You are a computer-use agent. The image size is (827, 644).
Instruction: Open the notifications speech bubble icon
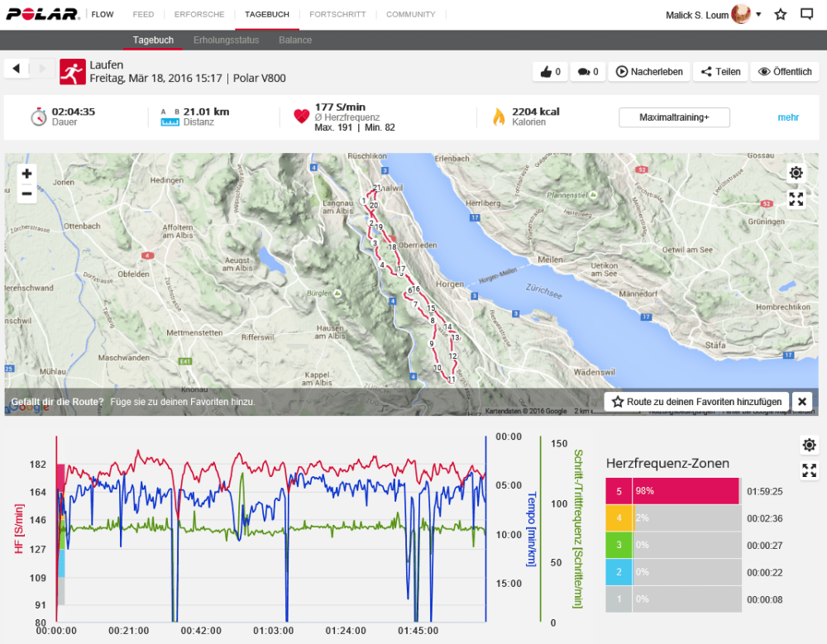coord(807,15)
